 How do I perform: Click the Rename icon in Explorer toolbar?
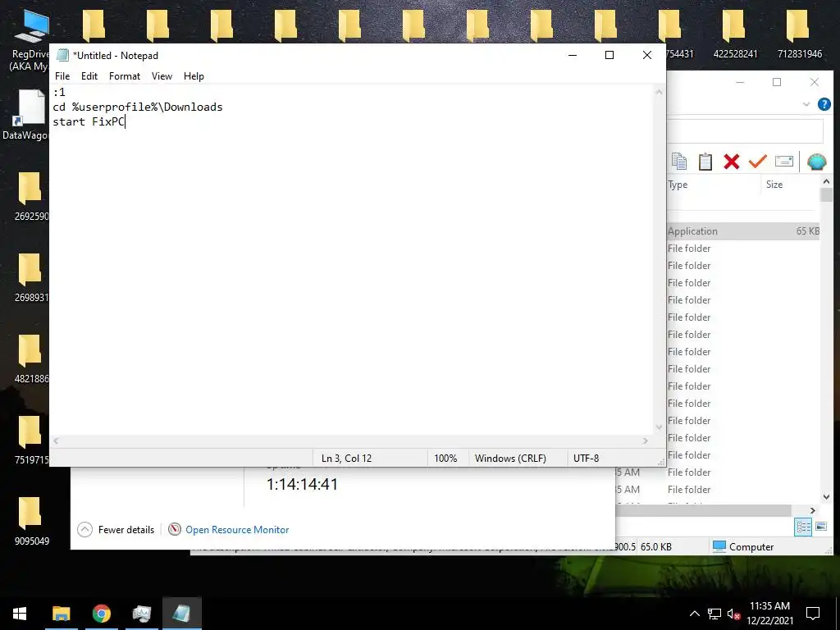click(783, 162)
